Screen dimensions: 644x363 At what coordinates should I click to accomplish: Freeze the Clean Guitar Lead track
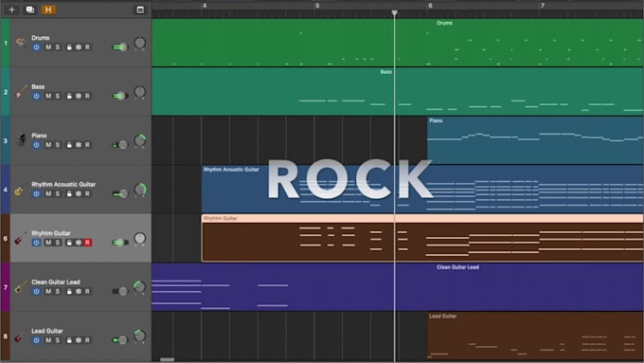[x=79, y=292]
